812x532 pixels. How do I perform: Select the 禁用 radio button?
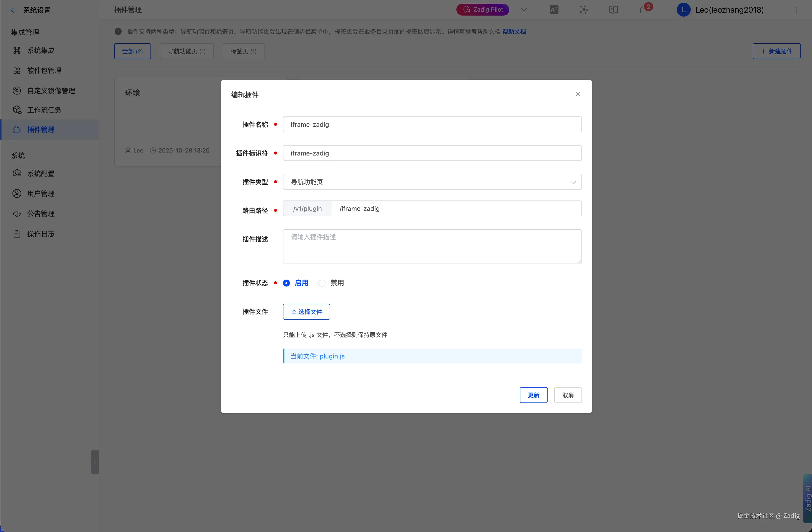coord(322,283)
